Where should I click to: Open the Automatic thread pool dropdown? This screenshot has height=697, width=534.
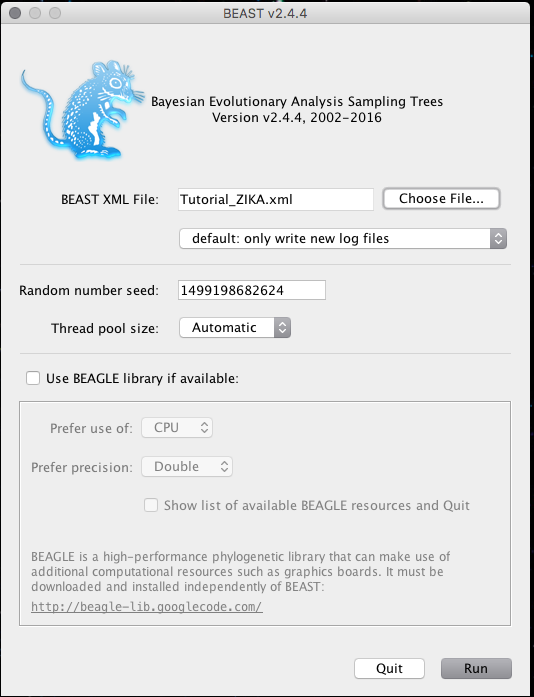pos(235,328)
